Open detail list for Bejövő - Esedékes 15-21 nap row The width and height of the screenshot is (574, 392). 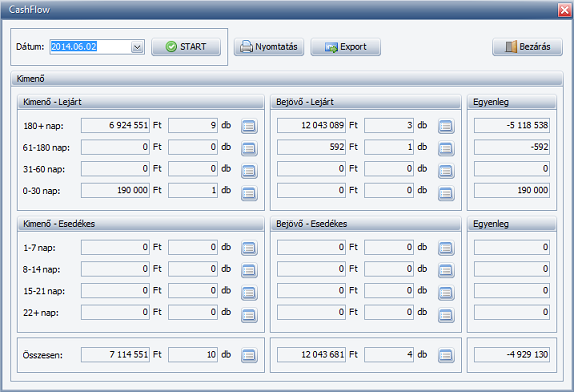(x=446, y=292)
